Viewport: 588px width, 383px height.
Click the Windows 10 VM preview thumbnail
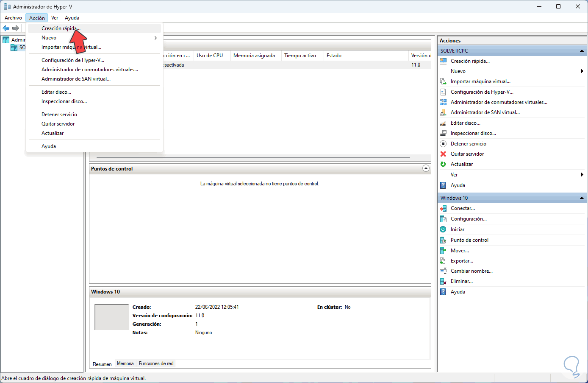tap(111, 317)
